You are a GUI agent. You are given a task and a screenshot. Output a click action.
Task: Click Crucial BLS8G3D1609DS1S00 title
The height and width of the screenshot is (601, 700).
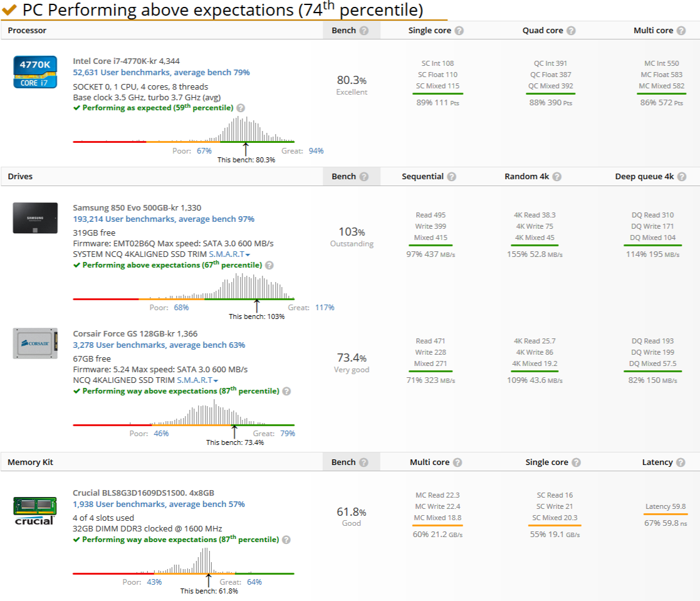tap(144, 493)
